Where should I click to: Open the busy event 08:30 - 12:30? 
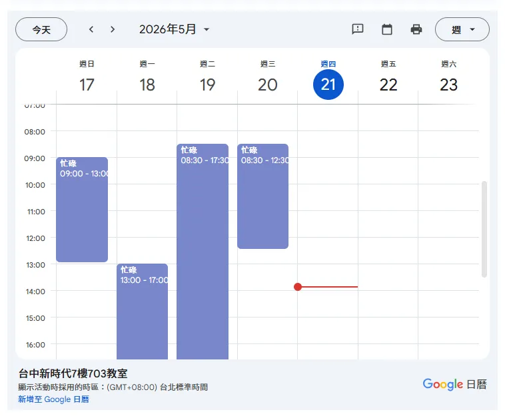[x=262, y=196]
